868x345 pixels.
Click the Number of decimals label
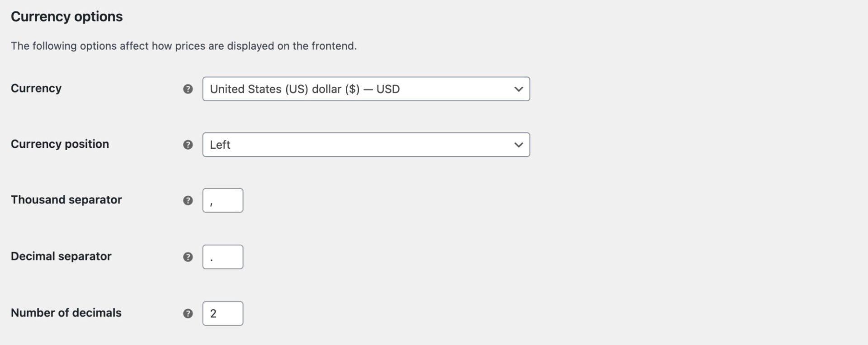coord(66,312)
